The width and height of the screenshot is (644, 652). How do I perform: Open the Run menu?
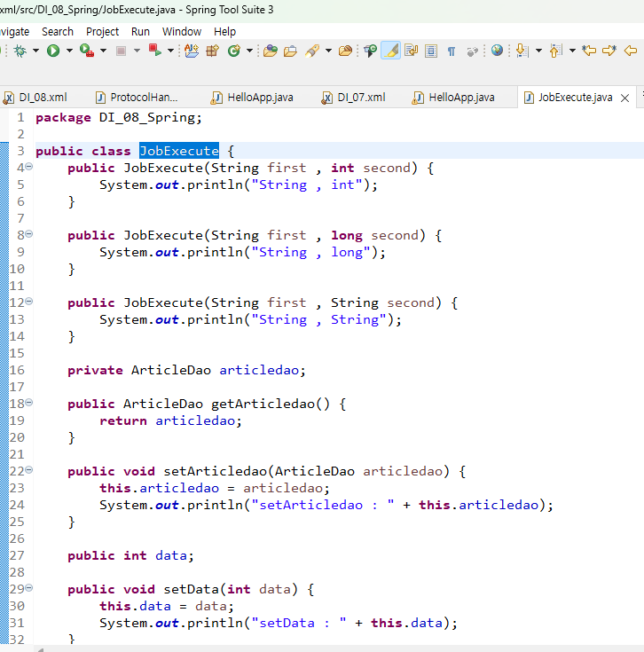140,32
